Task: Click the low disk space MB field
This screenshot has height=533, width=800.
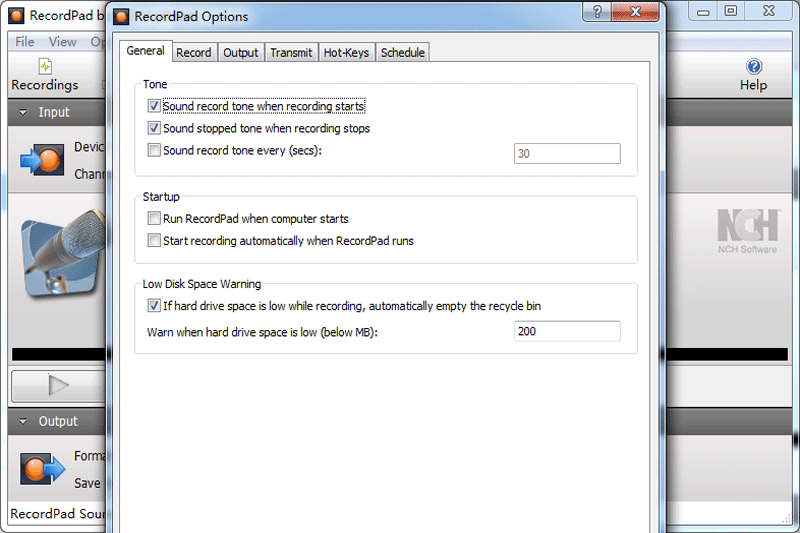Action: click(x=567, y=331)
